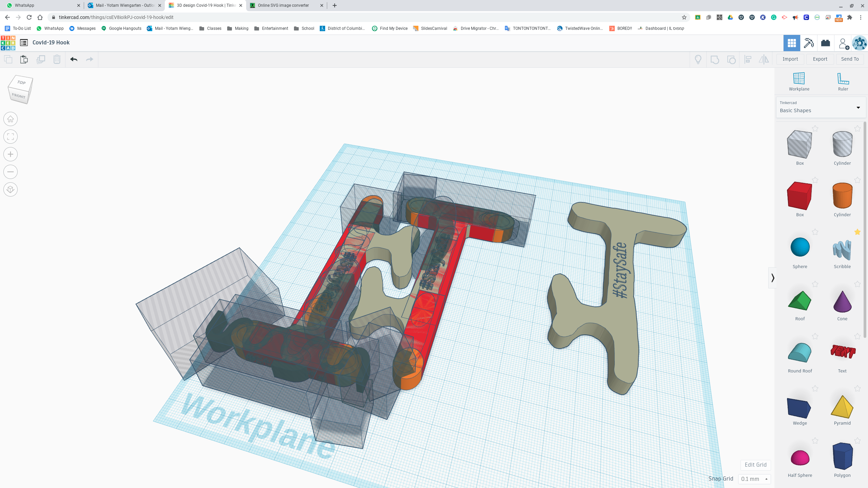
Task: Click the Delete trash icon
Action: click(57, 59)
